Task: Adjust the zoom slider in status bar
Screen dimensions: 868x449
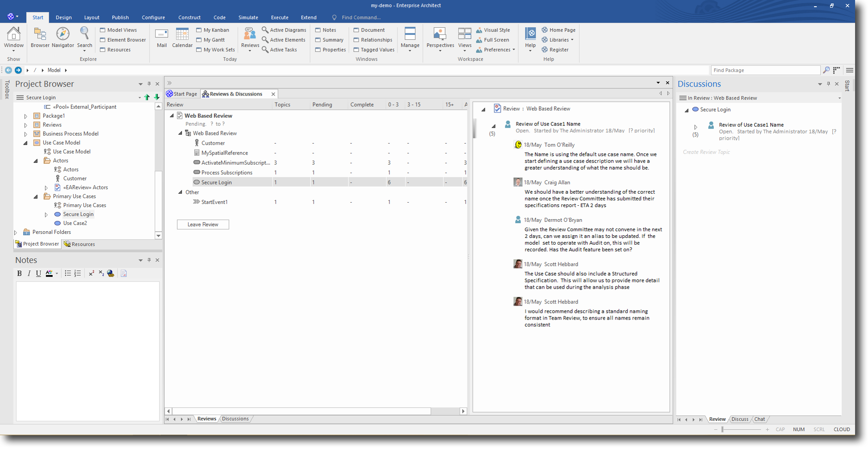Action: tap(723, 429)
